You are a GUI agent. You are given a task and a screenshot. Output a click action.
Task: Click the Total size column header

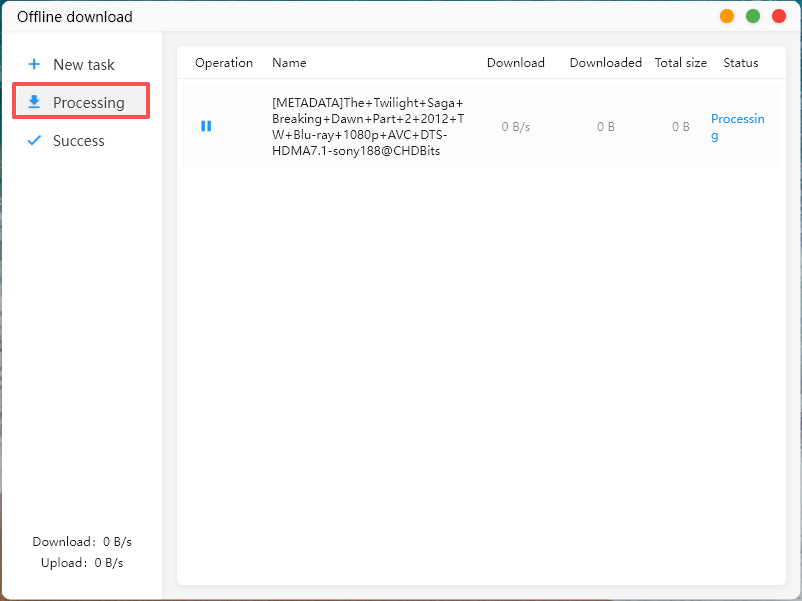click(x=681, y=62)
